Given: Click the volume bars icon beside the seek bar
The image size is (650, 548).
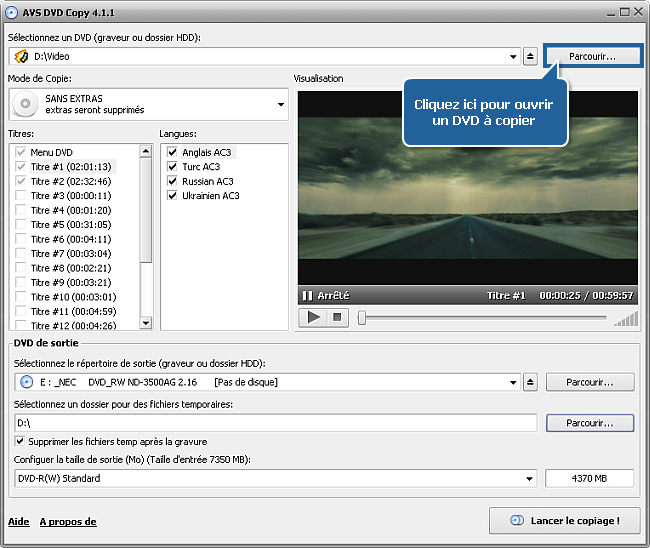Looking at the screenshot, I should [625, 319].
